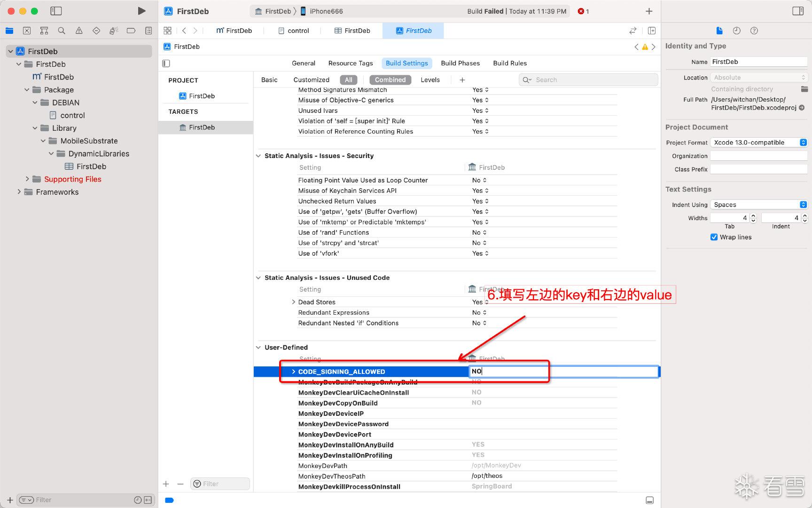Click the yellow warning icon in jump bar

pyautogui.click(x=645, y=47)
